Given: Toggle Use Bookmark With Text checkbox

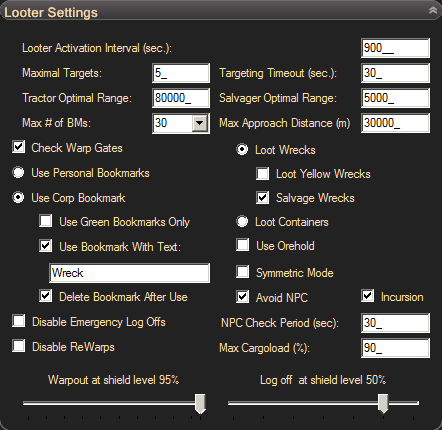Looking at the screenshot, I should [x=46, y=246].
